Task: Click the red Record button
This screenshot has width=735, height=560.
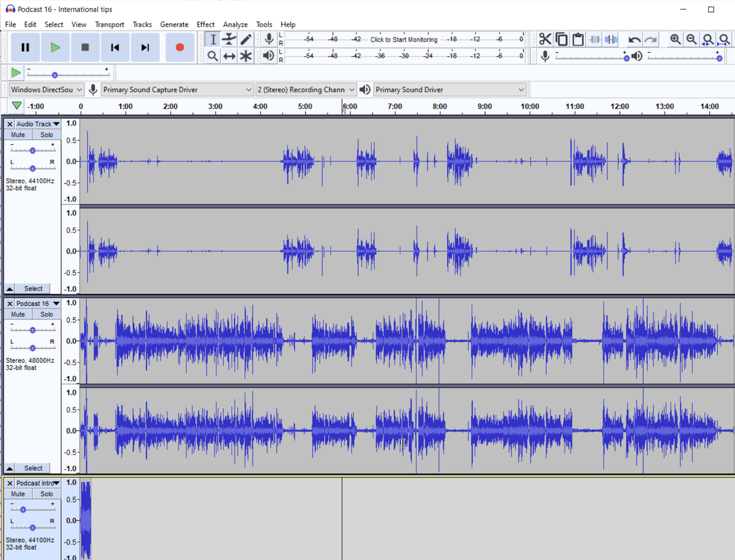Action: tap(179, 47)
